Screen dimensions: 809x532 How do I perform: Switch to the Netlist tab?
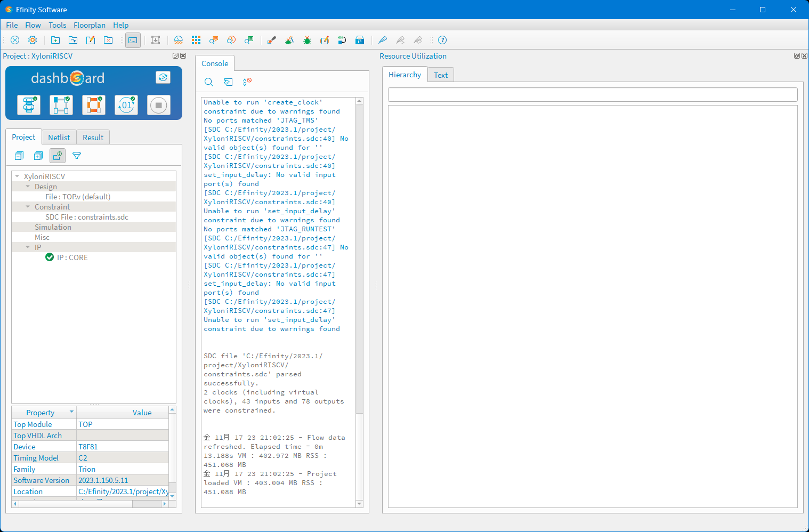(59, 138)
